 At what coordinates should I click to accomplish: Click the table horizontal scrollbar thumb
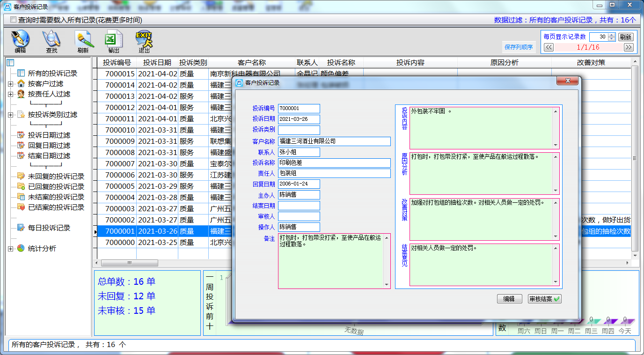pyautogui.click(x=130, y=263)
